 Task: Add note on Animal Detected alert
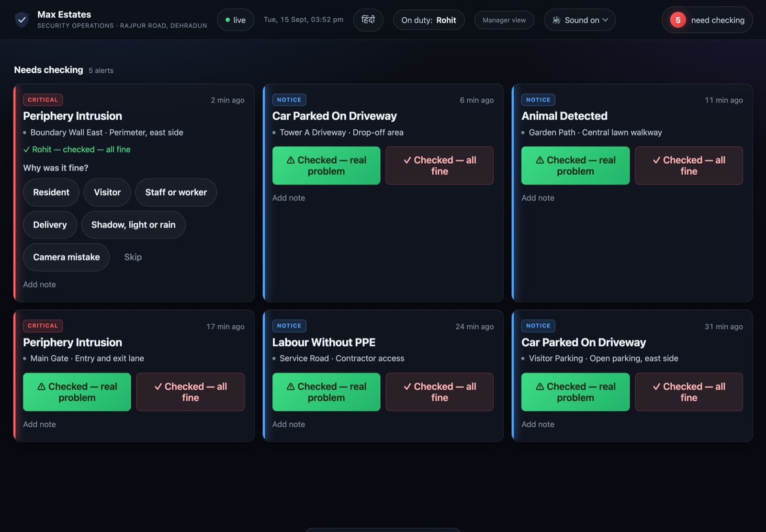click(x=538, y=198)
